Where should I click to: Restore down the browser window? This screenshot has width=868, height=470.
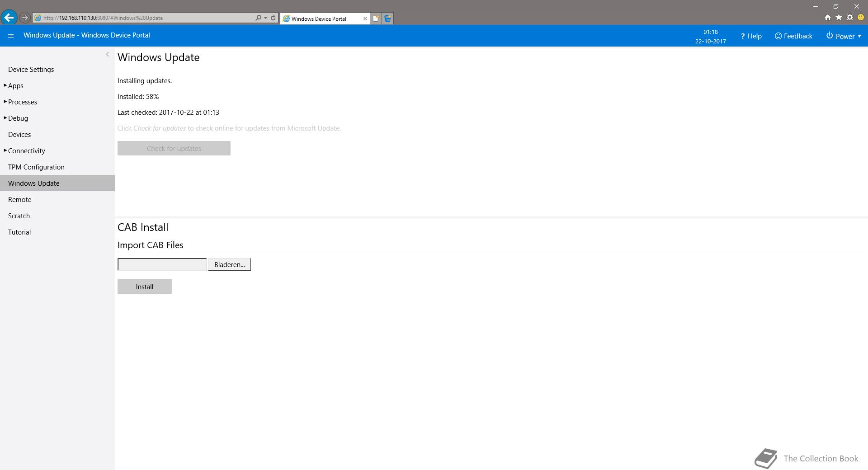click(836, 6)
